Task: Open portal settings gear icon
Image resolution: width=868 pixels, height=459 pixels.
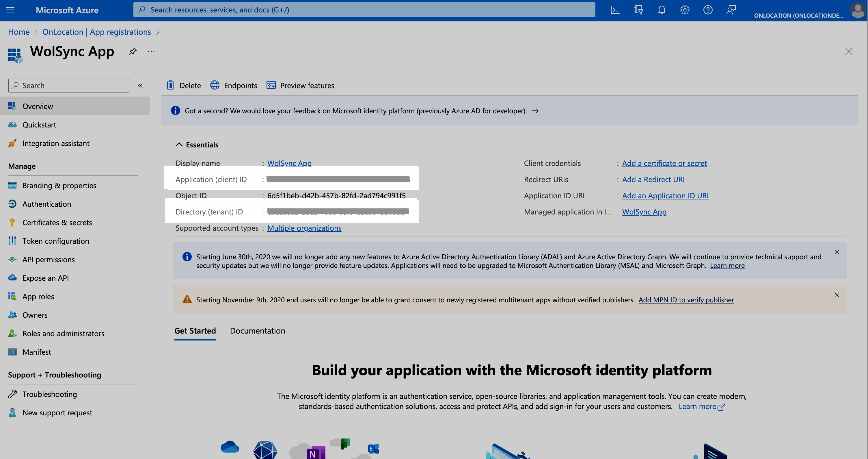Action: [684, 10]
